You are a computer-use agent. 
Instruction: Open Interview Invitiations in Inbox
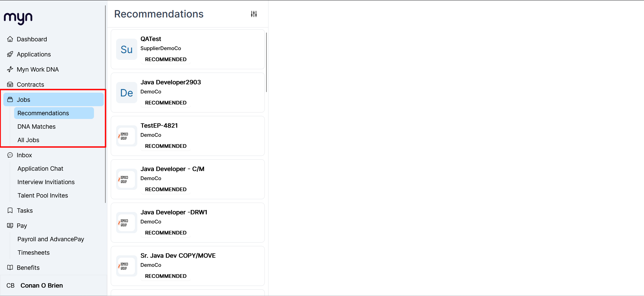click(46, 182)
